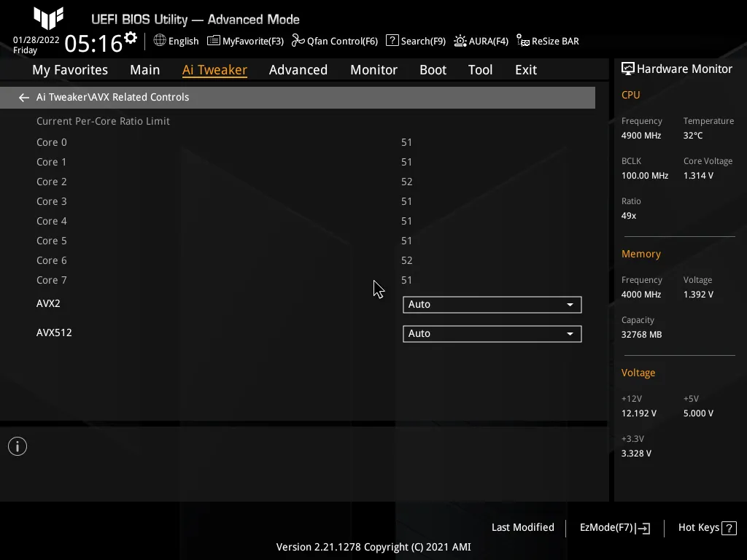Viewport: 747px width, 560px height.
Task: Open settings gear next to the clock
Action: (131, 38)
